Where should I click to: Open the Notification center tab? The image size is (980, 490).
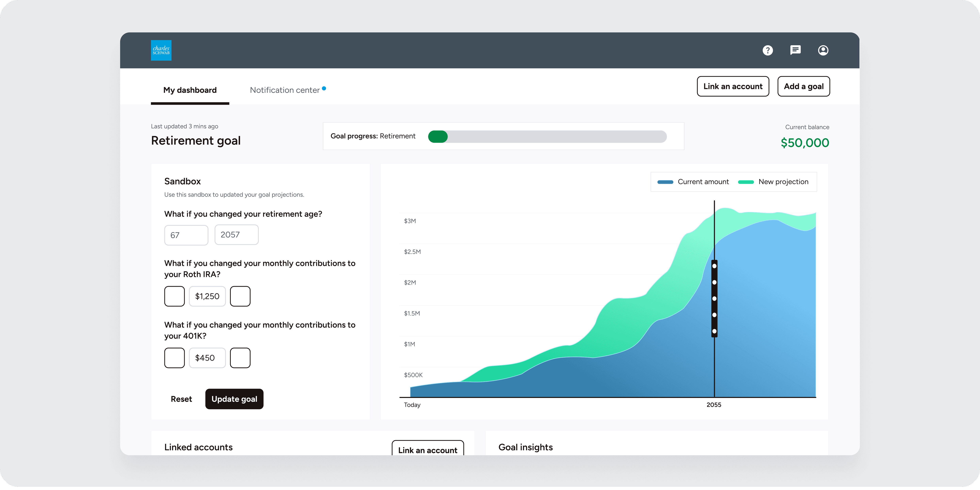point(285,90)
